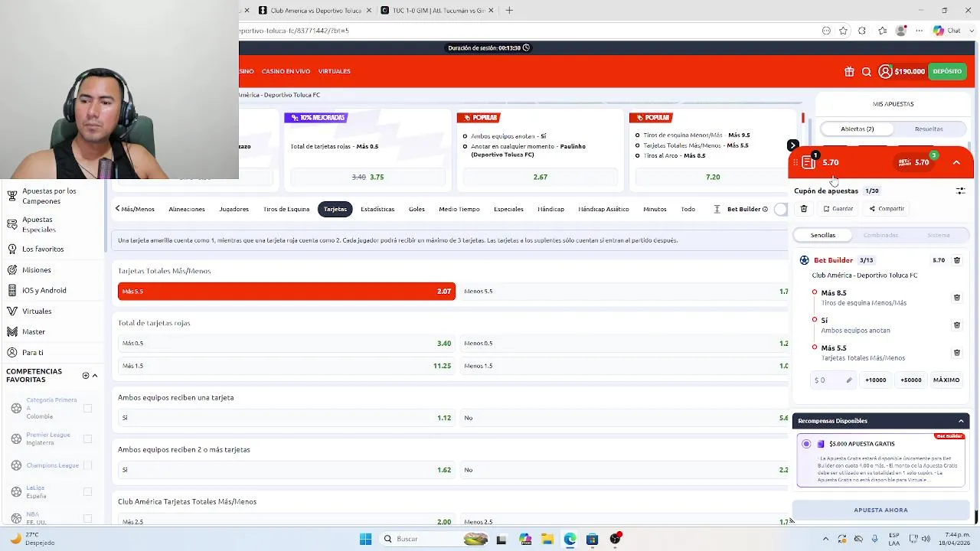Select Sí at 1.62 for 2 or more cards
The width and height of the screenshot is (980, 551).
pos(286,470)
